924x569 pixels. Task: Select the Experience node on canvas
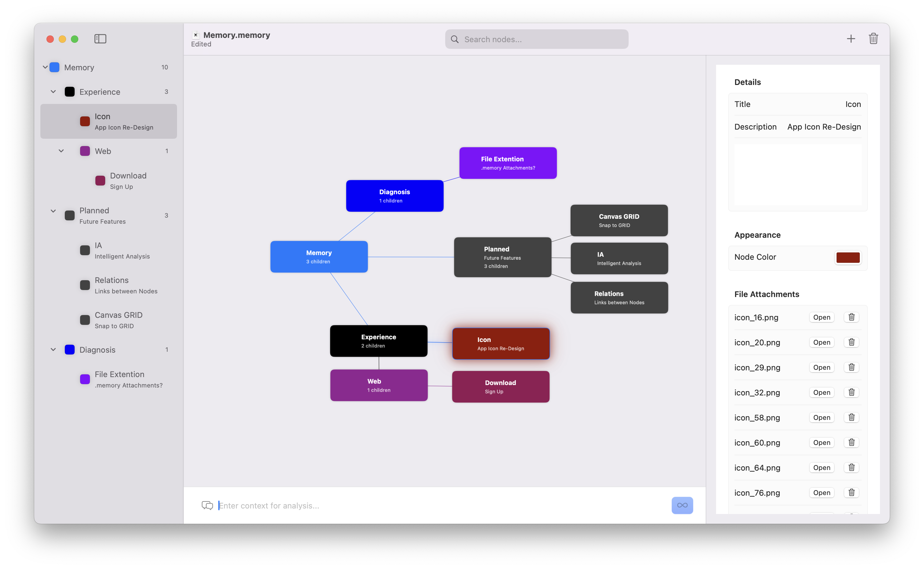(379, 341)
